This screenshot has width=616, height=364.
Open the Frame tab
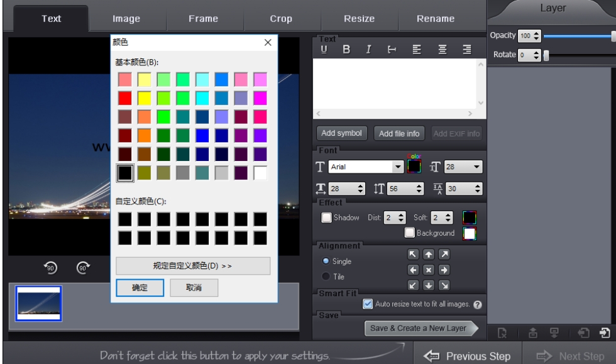[204, 19]
